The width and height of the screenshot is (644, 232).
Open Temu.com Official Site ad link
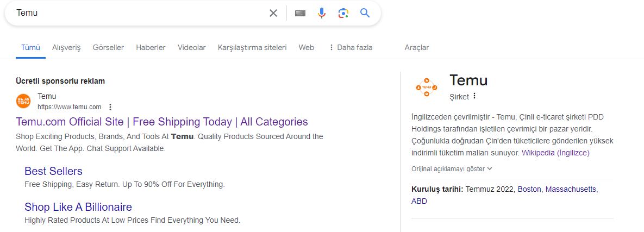[x=162, y=122]
